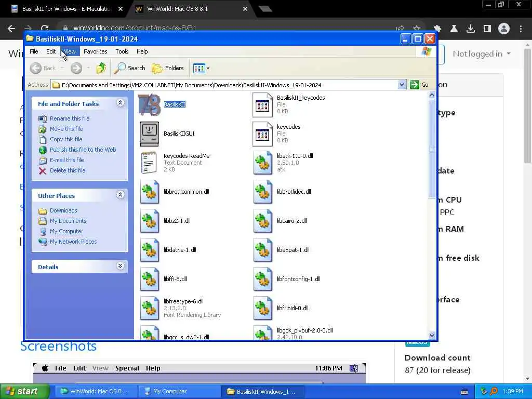The image size is (532, 399).
Task: Click the Go button next to address
Action: coord(419,85)
